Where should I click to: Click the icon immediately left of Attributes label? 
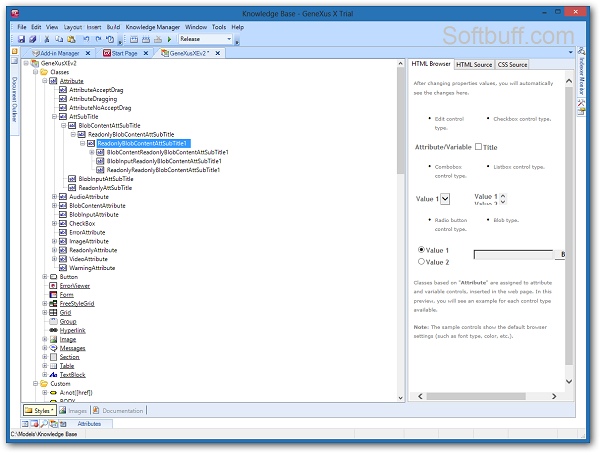(x=63, y=424)
